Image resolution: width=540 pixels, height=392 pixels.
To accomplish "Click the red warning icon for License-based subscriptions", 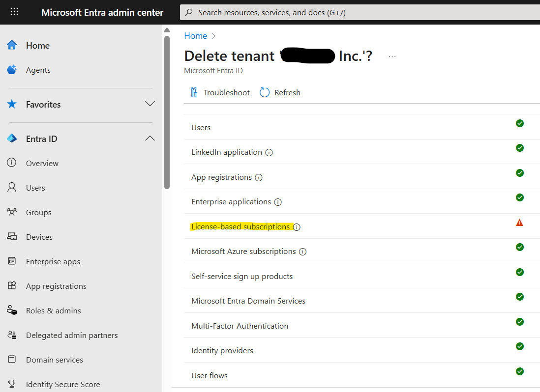I will pyautogui.click(x=520, y=223).
